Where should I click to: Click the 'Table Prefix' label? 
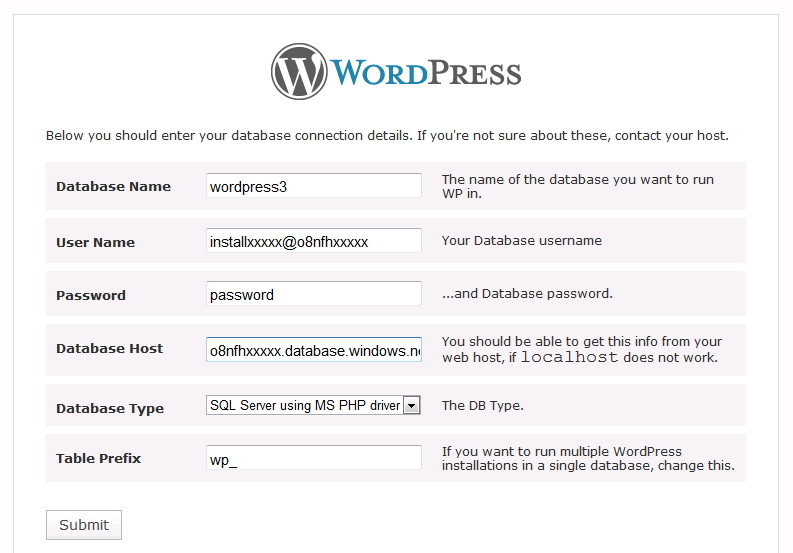99,458
